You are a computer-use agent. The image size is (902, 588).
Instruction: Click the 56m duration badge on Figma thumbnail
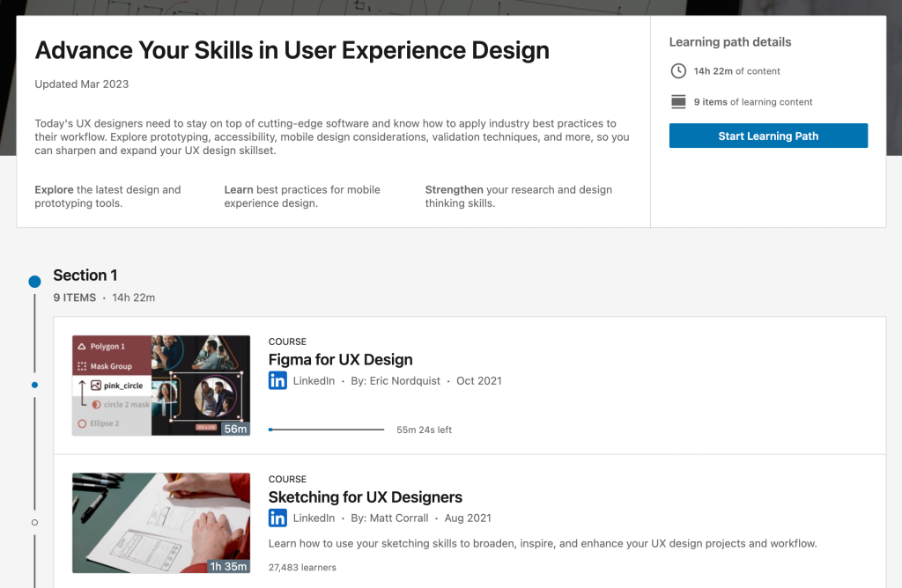tap(235, 429)
